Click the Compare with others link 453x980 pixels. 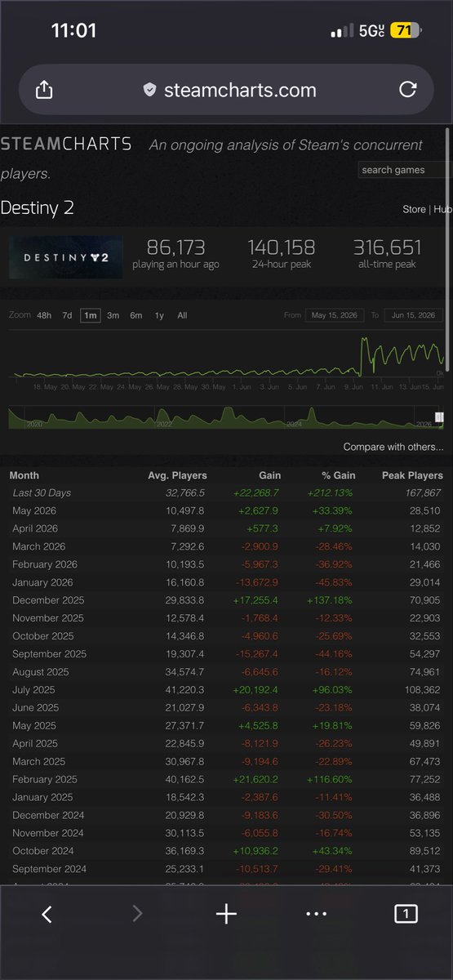393,447
